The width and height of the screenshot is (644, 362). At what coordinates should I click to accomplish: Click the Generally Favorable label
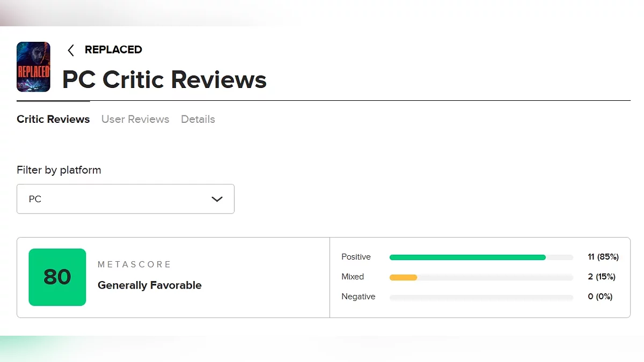point(149,285)
